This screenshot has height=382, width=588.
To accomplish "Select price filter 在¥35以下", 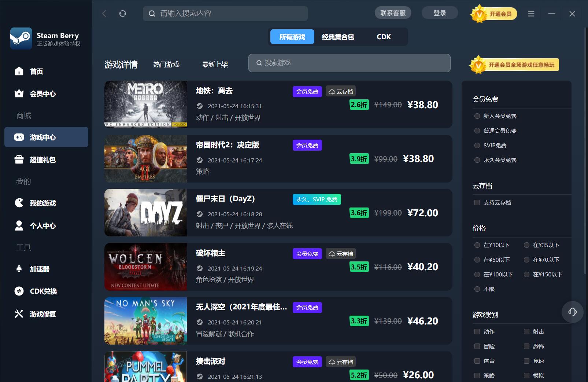I will [x=526, y=245].
